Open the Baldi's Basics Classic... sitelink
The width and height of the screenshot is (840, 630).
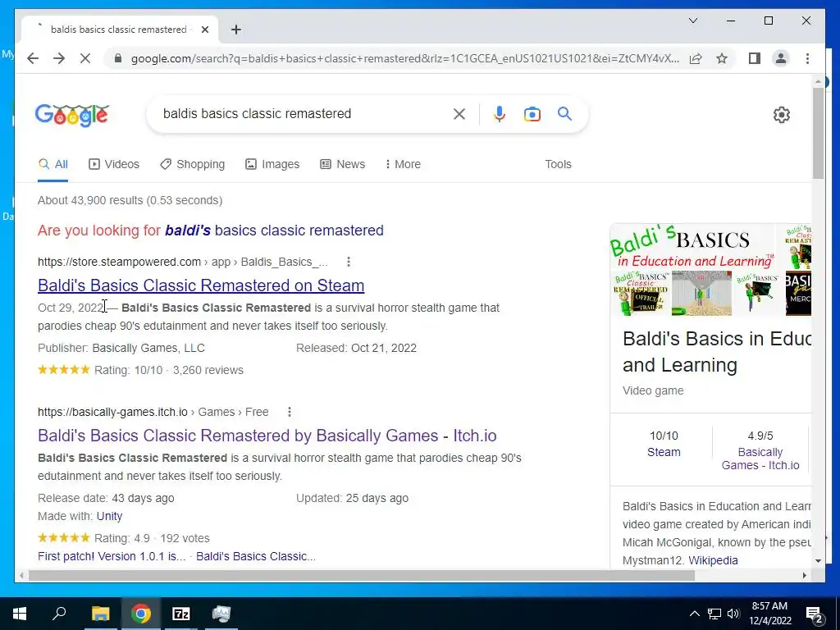(256, 557)
